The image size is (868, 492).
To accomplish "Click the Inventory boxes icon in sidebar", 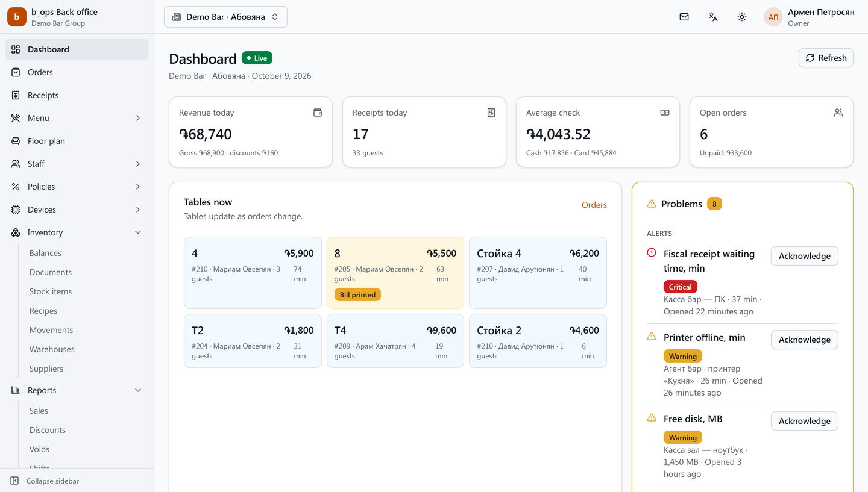I will (x=16, y=232).
